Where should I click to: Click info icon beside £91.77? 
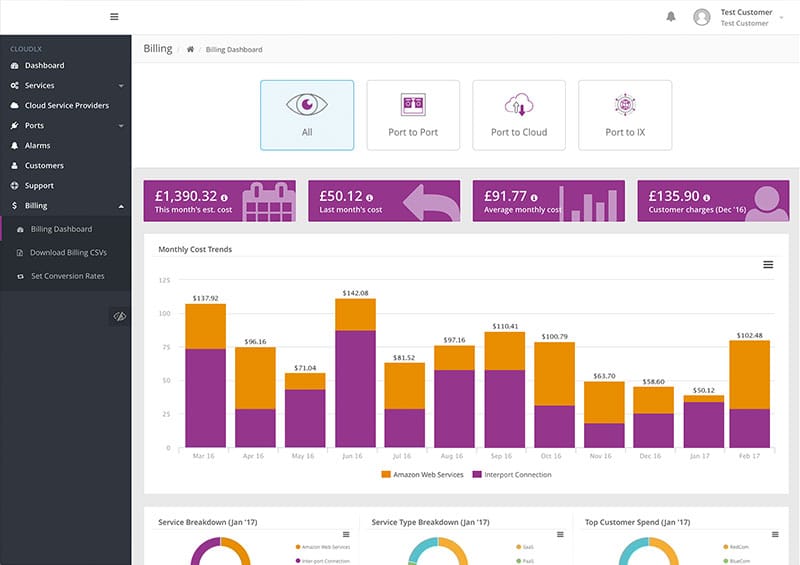tap(534, 198)
